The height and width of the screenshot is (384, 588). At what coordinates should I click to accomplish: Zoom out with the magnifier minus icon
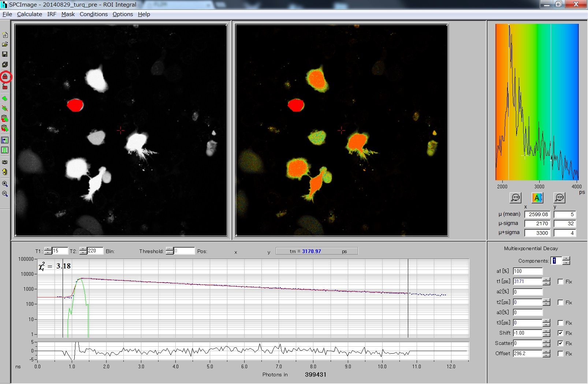click(x=5, y=194)
